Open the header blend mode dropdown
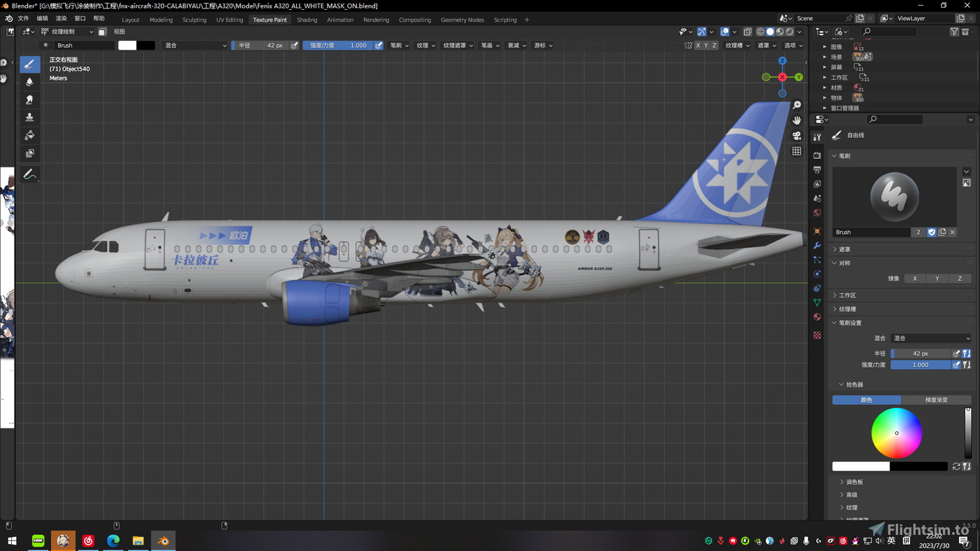Viewport: 980px width, 551px height. (195, 46)
